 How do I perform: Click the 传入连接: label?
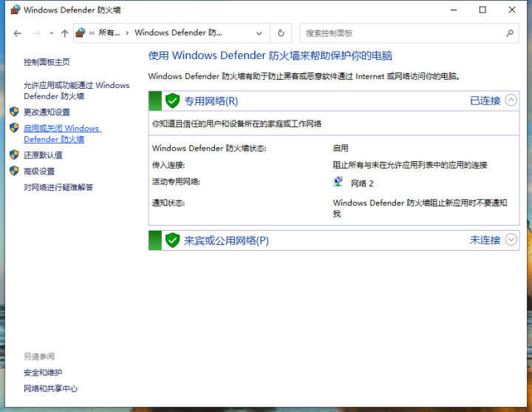pos(168,165)
